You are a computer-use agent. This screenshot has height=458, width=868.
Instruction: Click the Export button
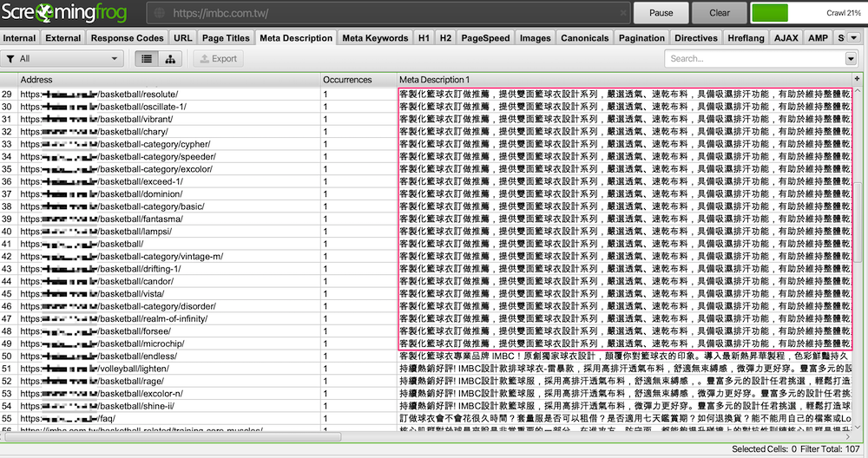tap(217, 59)
